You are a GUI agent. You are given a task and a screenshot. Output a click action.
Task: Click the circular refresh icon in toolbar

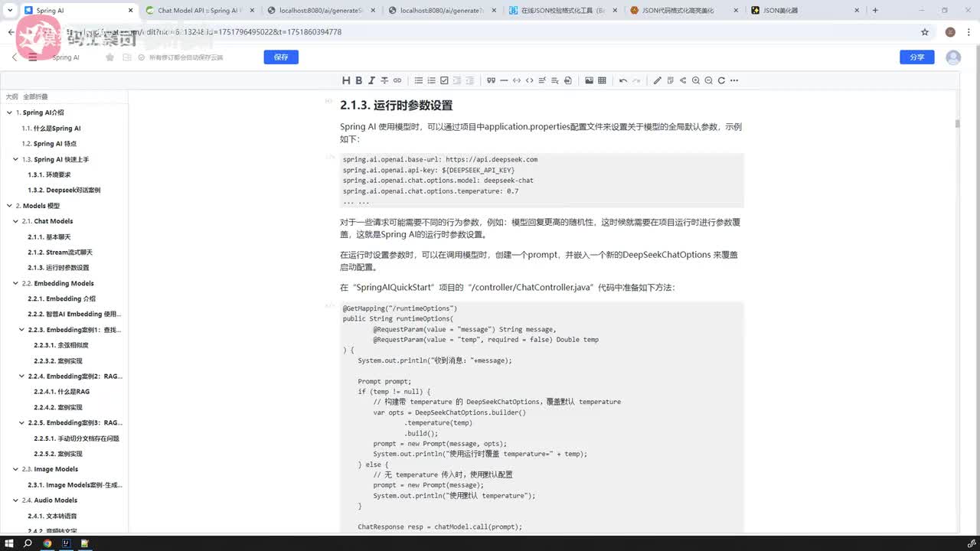721,80
